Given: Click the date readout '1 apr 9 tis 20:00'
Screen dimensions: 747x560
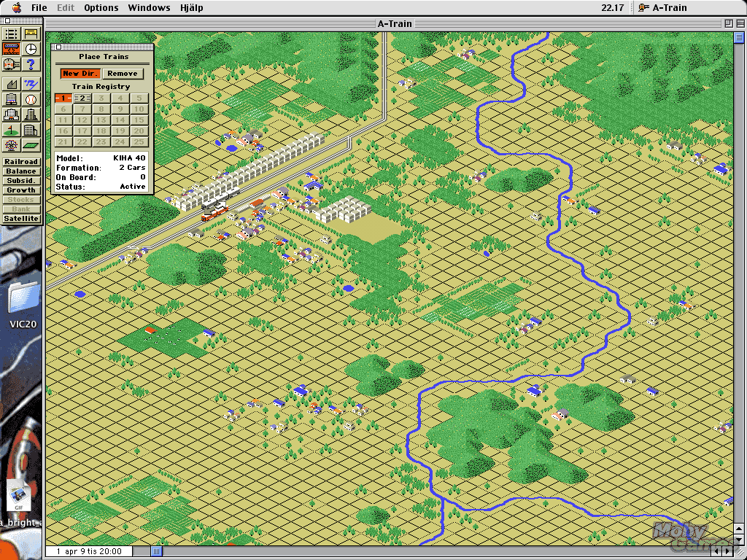Looking at the screenshot, I should 88,551.
